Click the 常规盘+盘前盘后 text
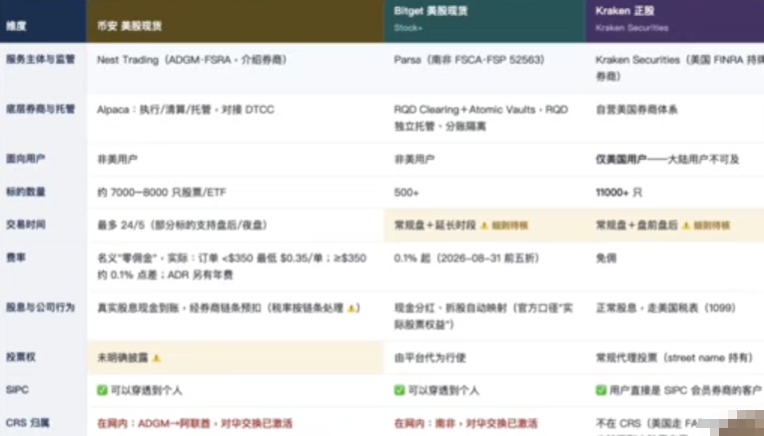Image resolution: width=764 pixels, height=436 pixels. click(x=636, y=225)
